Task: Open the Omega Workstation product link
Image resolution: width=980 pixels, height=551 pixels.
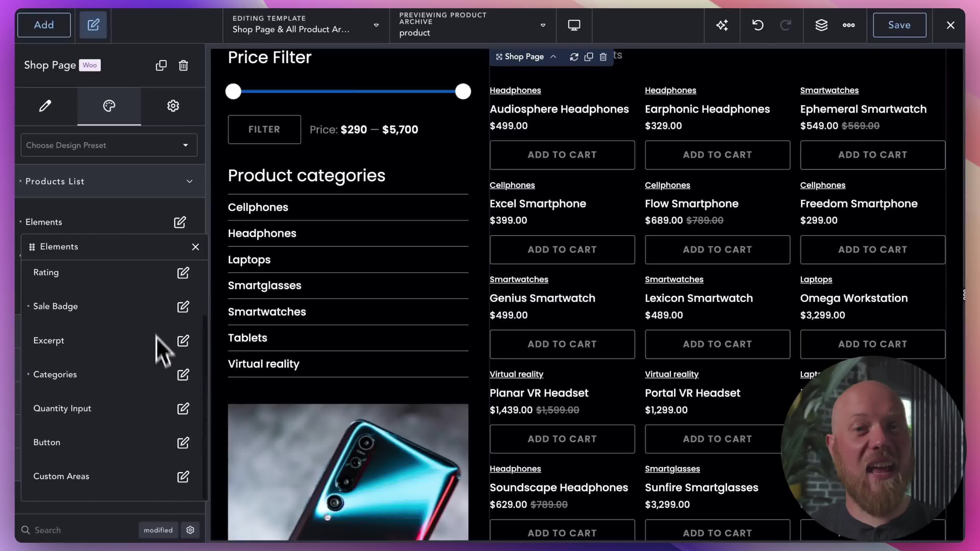Action: click(854, 298)
